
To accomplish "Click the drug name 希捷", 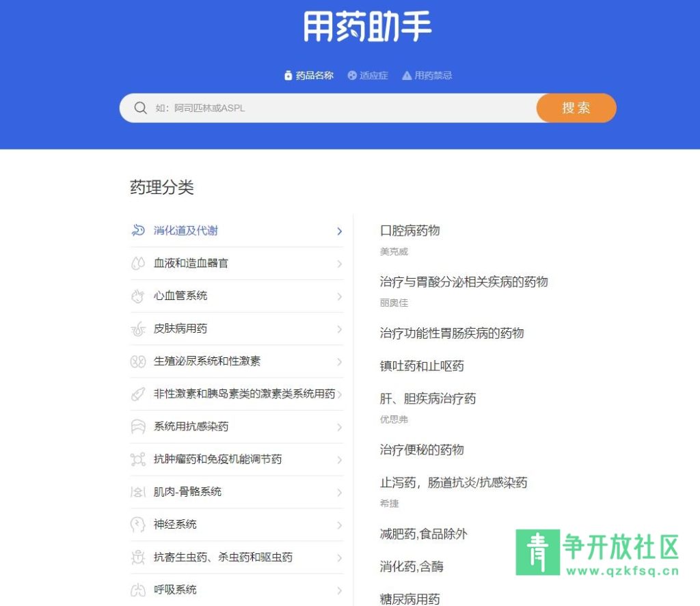I will coord(389,504).
